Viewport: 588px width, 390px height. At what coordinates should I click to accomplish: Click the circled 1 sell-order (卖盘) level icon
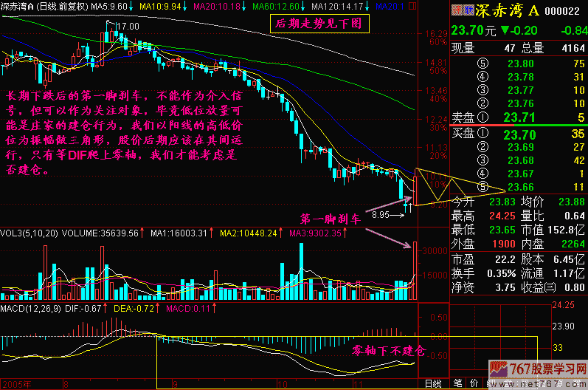click(482, 116)
